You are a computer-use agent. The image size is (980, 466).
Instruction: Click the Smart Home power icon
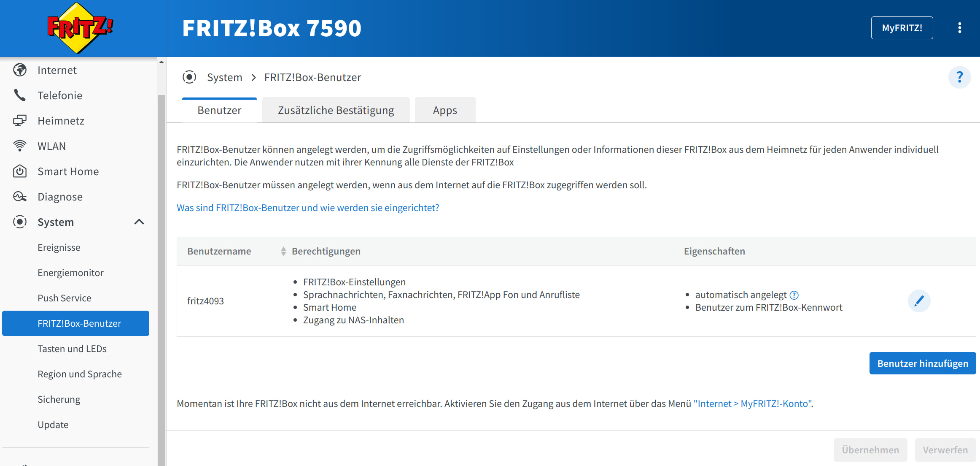coord(20,171)
